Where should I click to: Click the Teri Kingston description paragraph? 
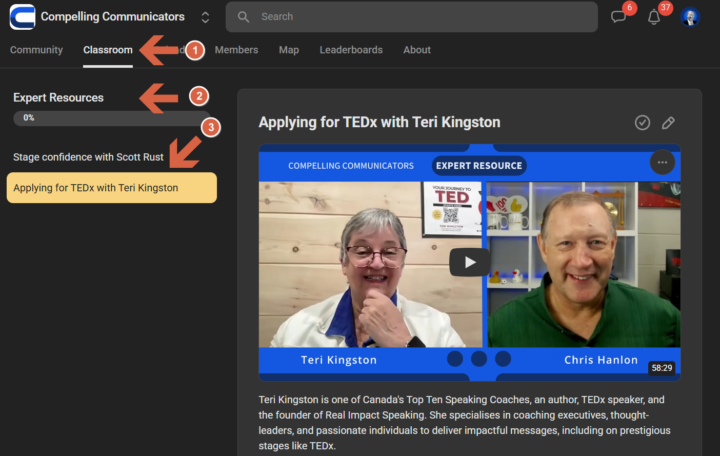coord(464,422)
